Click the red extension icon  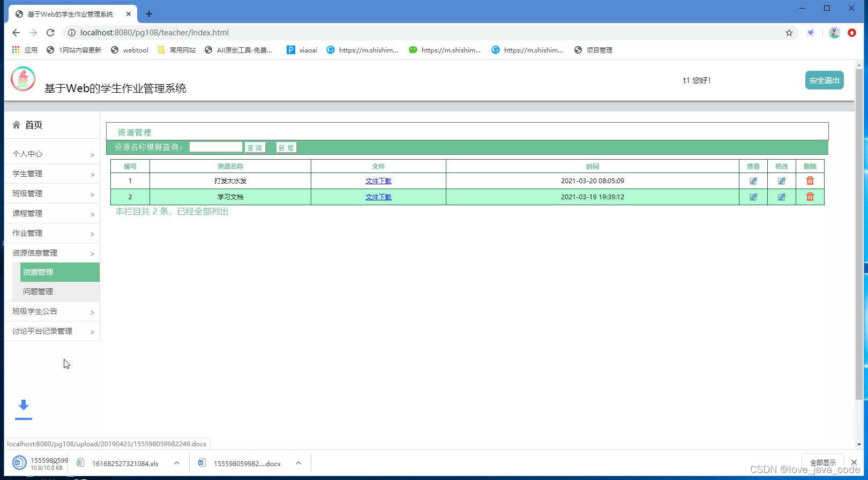[852, 33]
